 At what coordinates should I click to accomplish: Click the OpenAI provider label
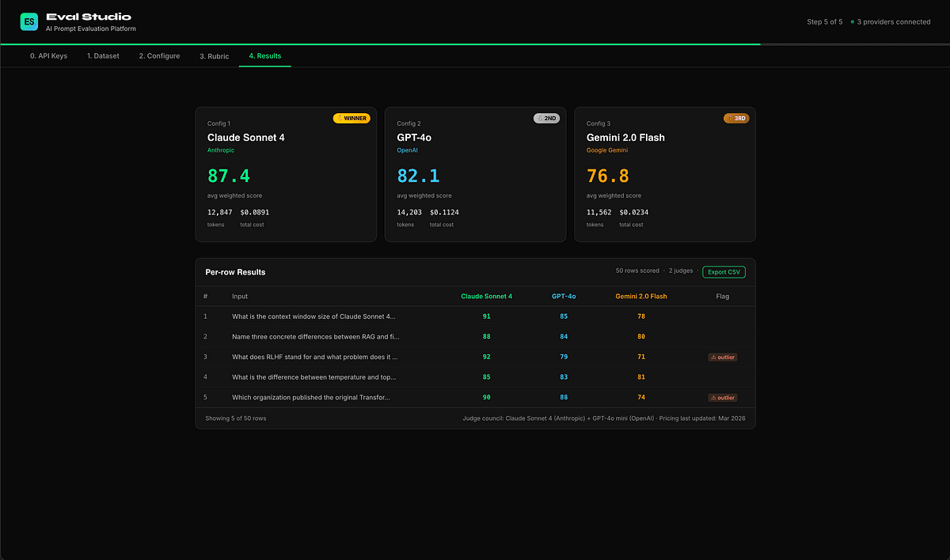pos(407,149)
